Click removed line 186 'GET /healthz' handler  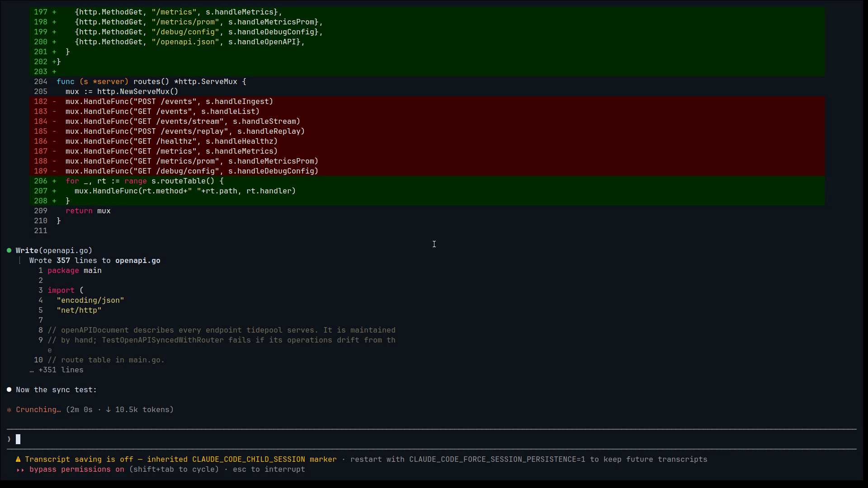click(x=427, y=141)
